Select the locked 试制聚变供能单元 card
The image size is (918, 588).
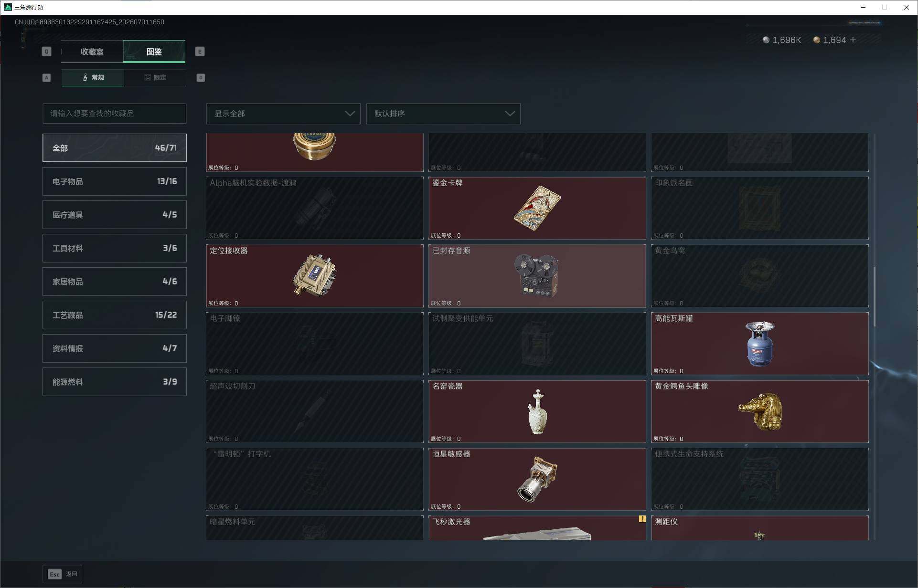[537, 344]
